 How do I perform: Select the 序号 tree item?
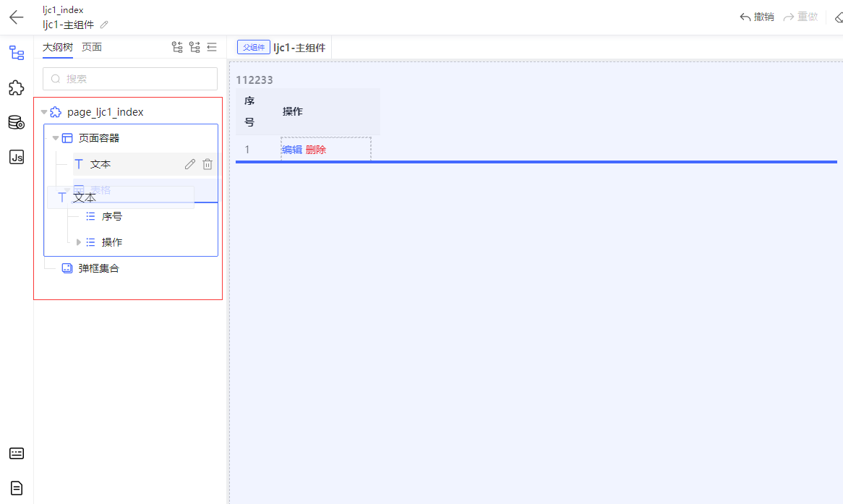click(112, 216)
